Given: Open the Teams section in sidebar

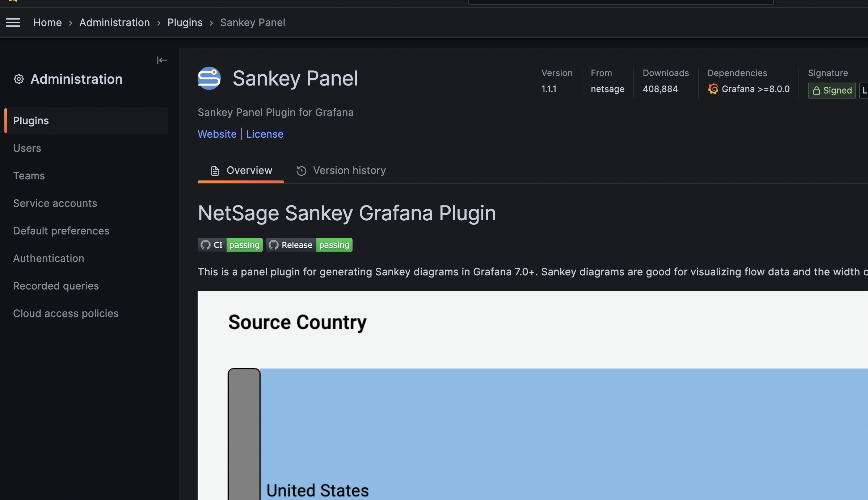Looking at the screenshot, I should [x=29, y=176].
